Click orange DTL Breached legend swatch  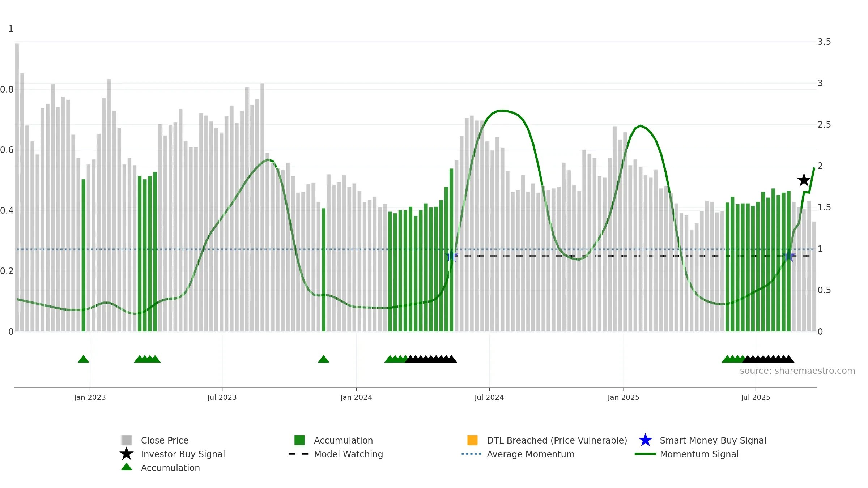472,440
